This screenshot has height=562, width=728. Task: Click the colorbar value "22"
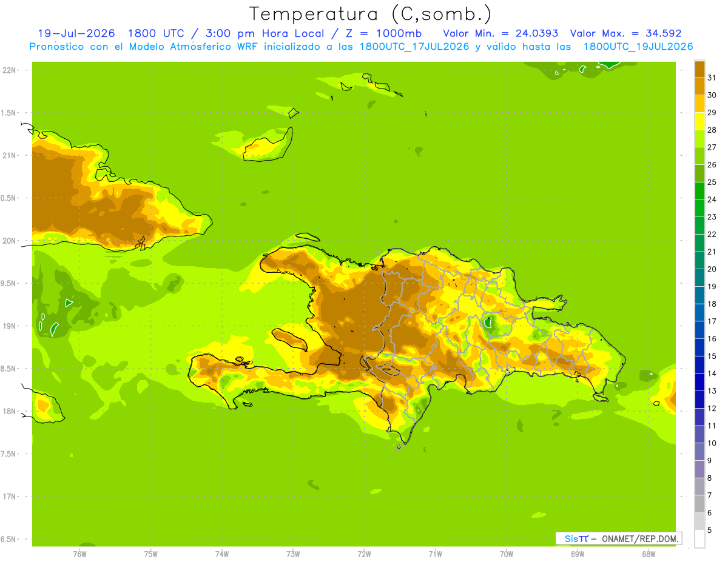712,234
